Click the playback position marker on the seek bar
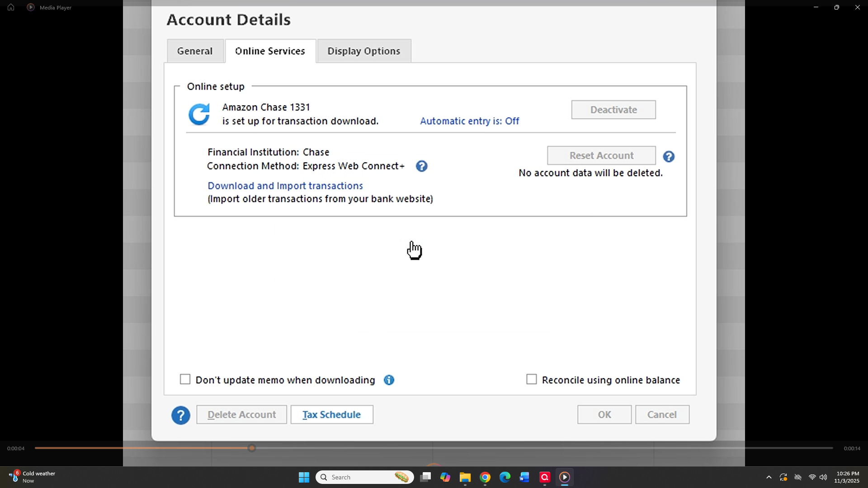Viewport: 868px width, 488px height. (251, 448)
